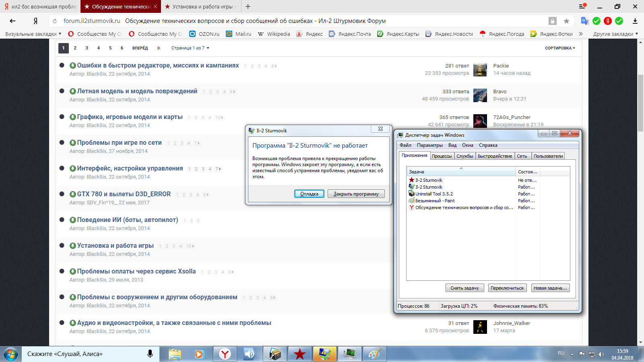This screenshot has width=644, height=362.
Task: Click the Alice microphone icon in taskbar
Action: point(150,354)
